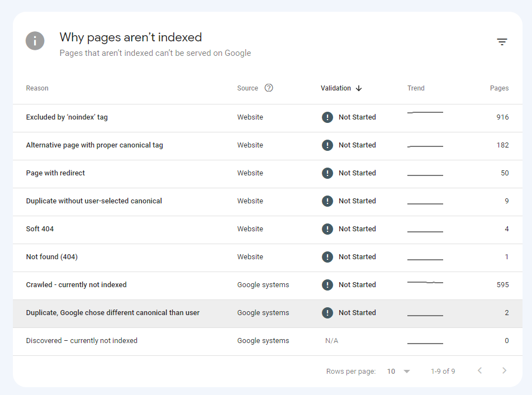The width and height of the screenshot is (532, 395).
Task: Click the trend sparkline for Alternative page row
Action: (425, 146)
